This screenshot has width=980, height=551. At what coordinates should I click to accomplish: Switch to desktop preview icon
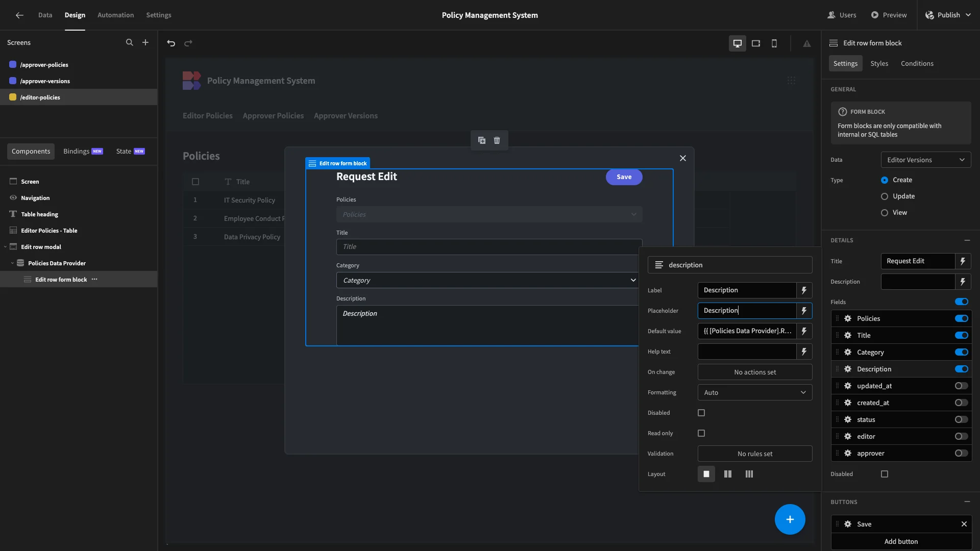pos(738,43)
